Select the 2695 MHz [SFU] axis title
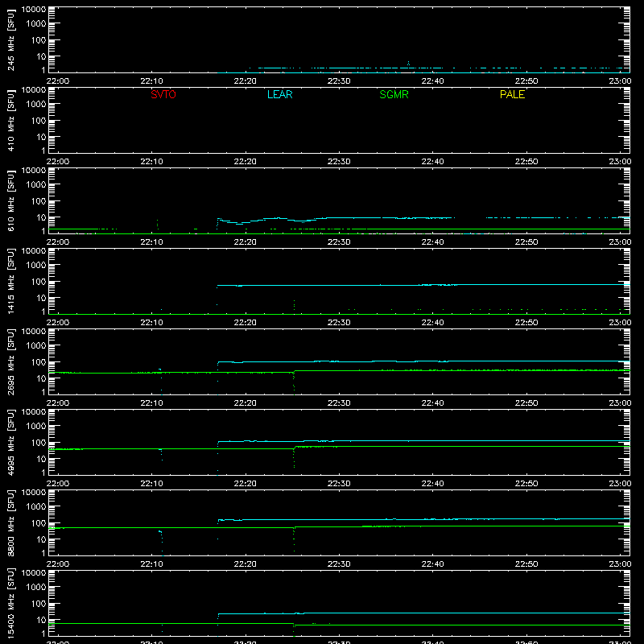The image size is (644, 644). click(x=11, y=362)
